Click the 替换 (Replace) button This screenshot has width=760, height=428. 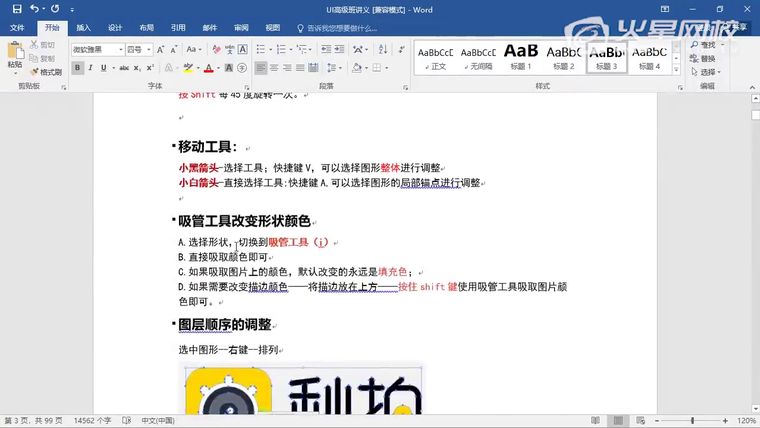click(x=705, y=59)
